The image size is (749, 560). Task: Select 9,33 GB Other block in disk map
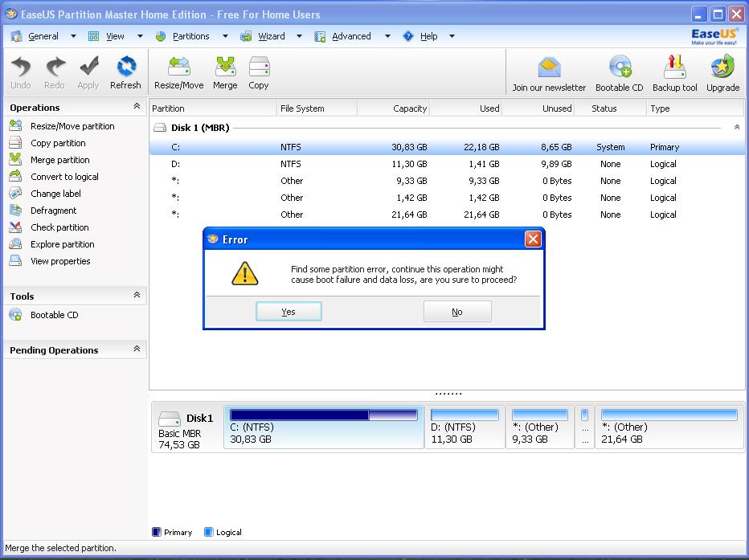[540, 427]
